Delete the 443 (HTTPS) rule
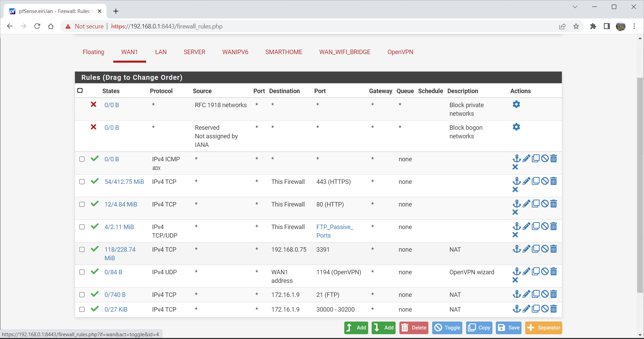Viewport: 644px width, 339px height. 554,181
